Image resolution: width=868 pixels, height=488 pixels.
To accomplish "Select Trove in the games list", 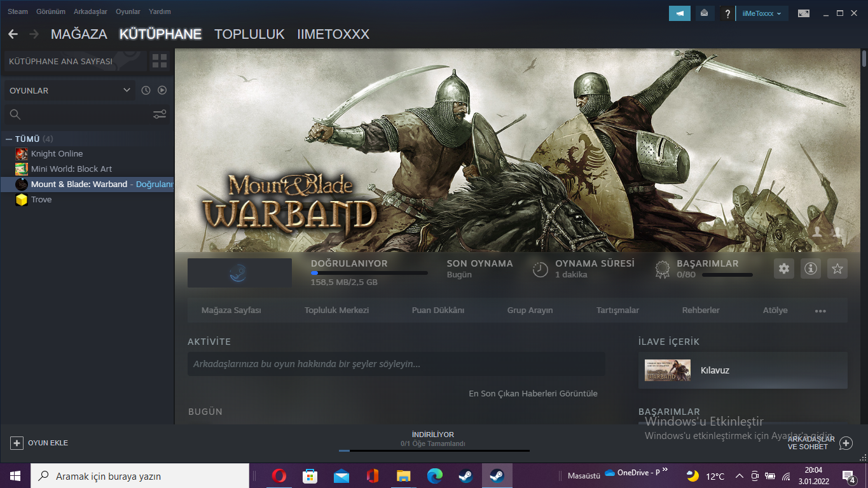I will (x=87, y=199).
